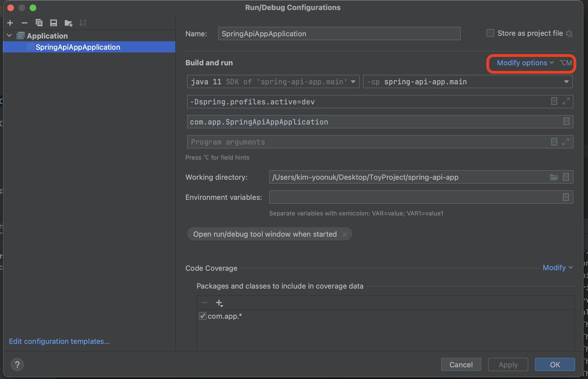The image size is (588, 379).
Task: Click the Move Into New Folder icon
Action: pos(68,23)
